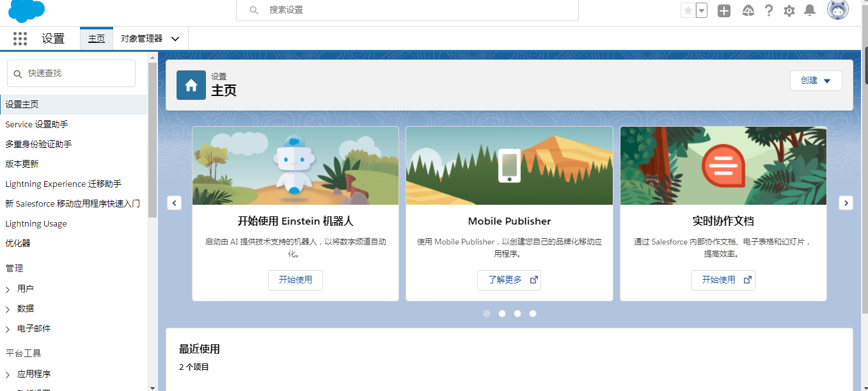The width and height of the screenshot is (868, 391).
Task: Click the 快速查找 search field
Action: [x=70, y=73]
